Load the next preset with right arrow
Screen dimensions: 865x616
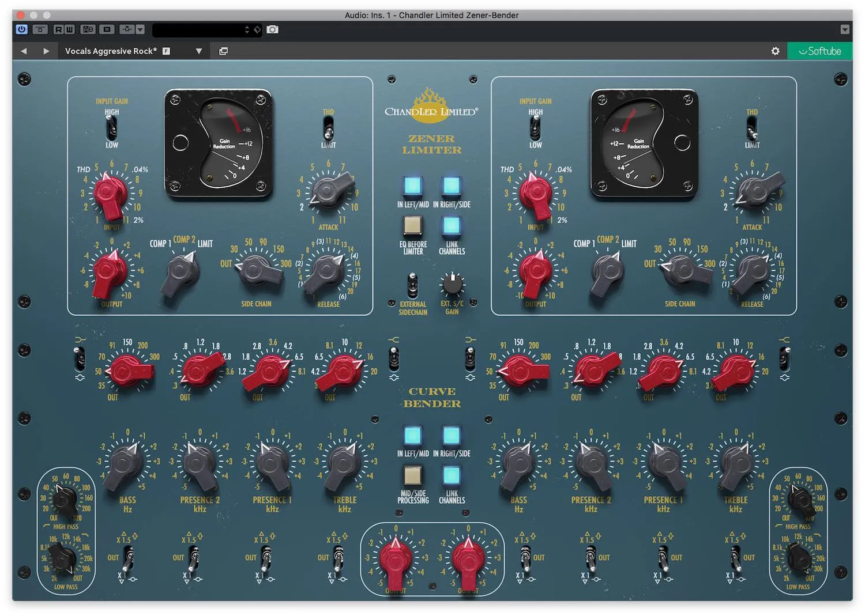click(x=46, y=51)
